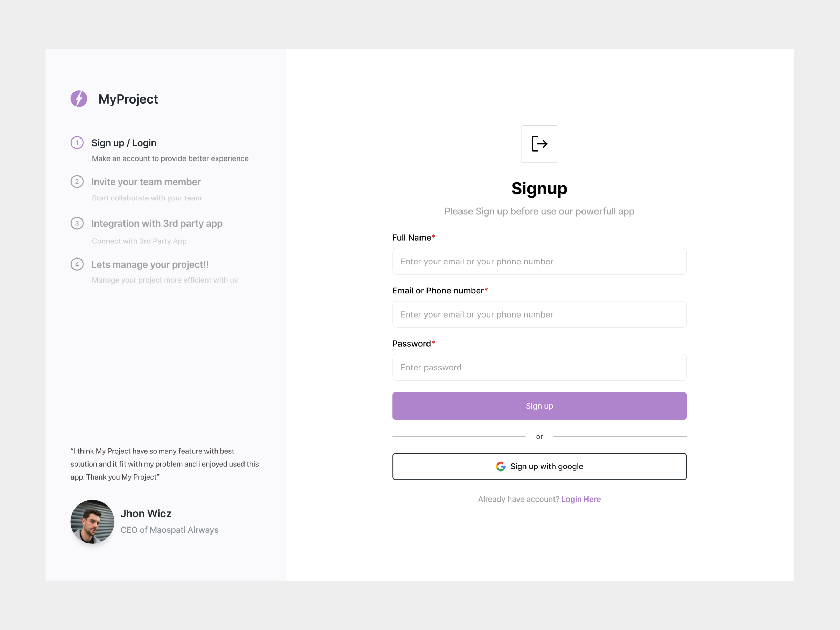Select step circle 2 for Invite your team member

click(77, 182)
